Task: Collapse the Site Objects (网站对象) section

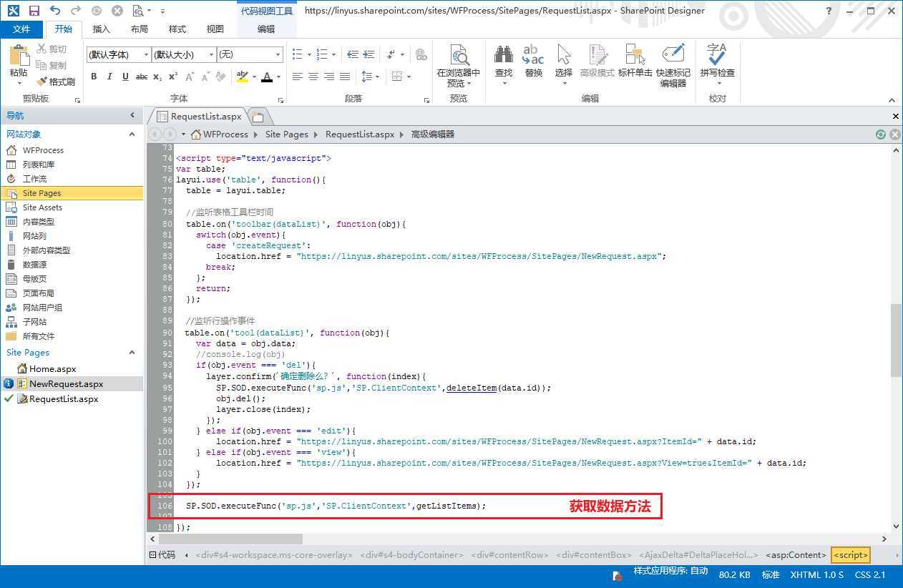Action: pyautogui.click(x=132, y=134)
